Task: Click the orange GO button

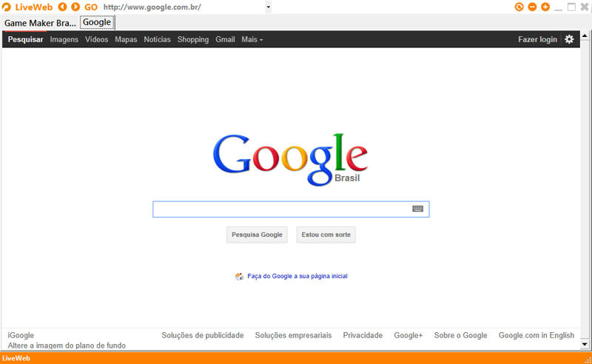Action: click(90, 7)
